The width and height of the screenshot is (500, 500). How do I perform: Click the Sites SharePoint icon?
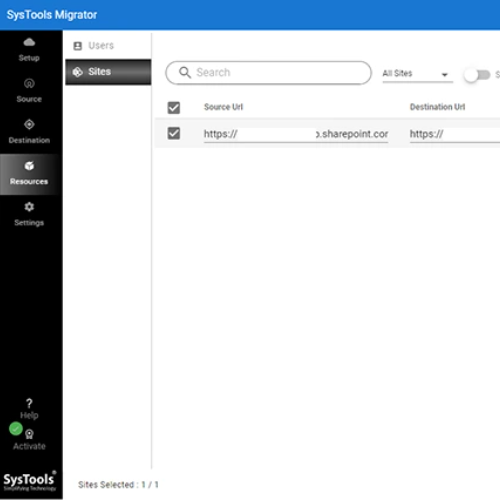[78, 72]
